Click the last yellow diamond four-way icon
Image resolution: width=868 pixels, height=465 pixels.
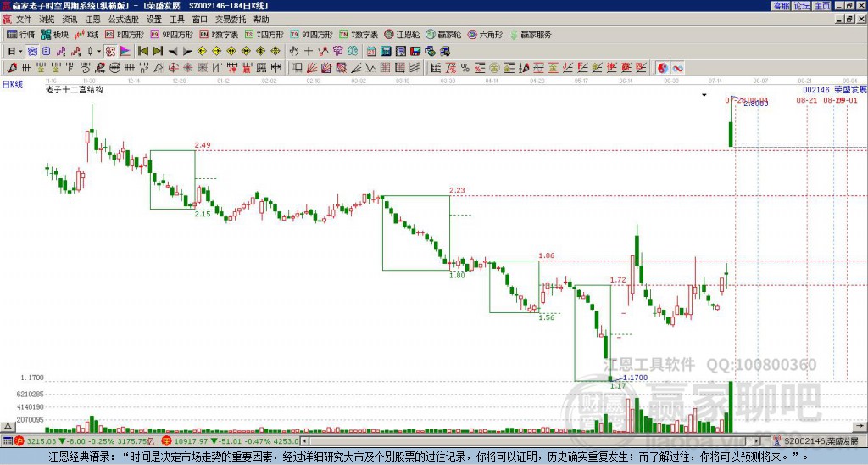[x=275, y=51]
